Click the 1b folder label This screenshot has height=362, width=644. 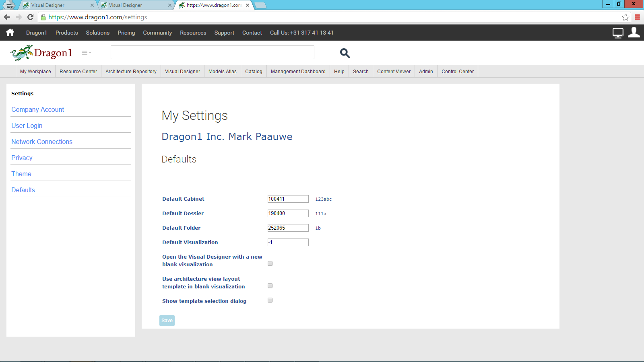pyautogui.click(x=318, y=228)
